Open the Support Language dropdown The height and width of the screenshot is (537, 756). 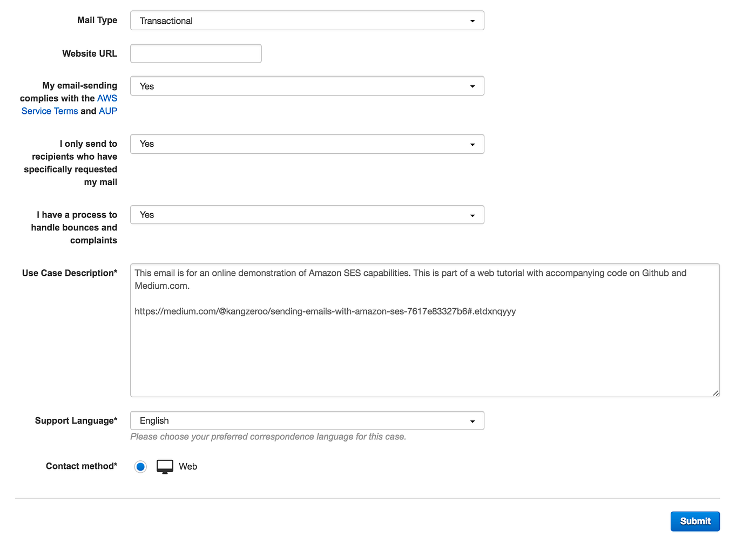[x=307, y=421]
